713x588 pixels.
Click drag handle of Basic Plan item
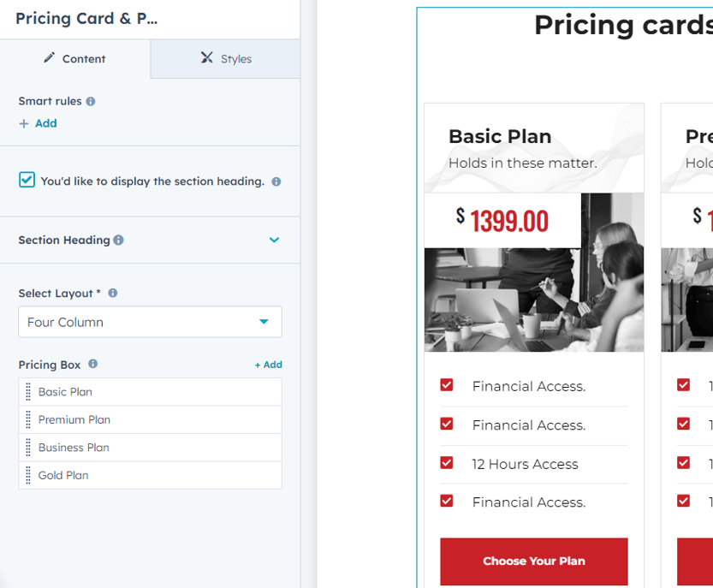coord(28,392)
